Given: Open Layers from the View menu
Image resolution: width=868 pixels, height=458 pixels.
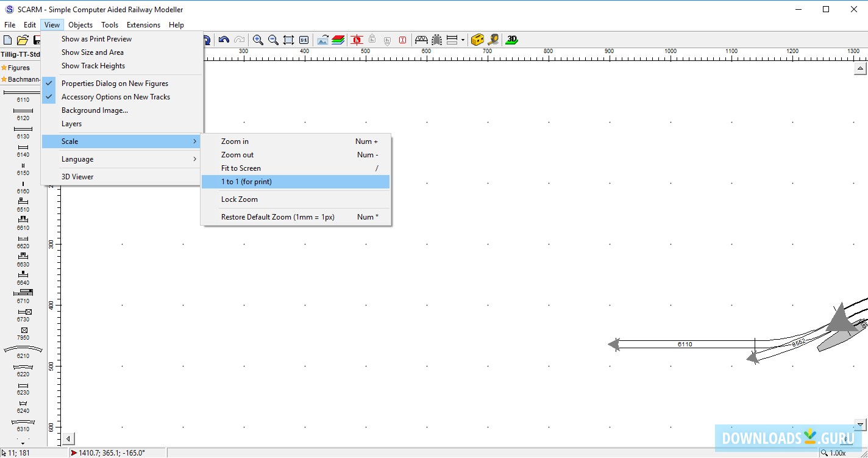Looking at the screenshot, I should pos(122,124).
